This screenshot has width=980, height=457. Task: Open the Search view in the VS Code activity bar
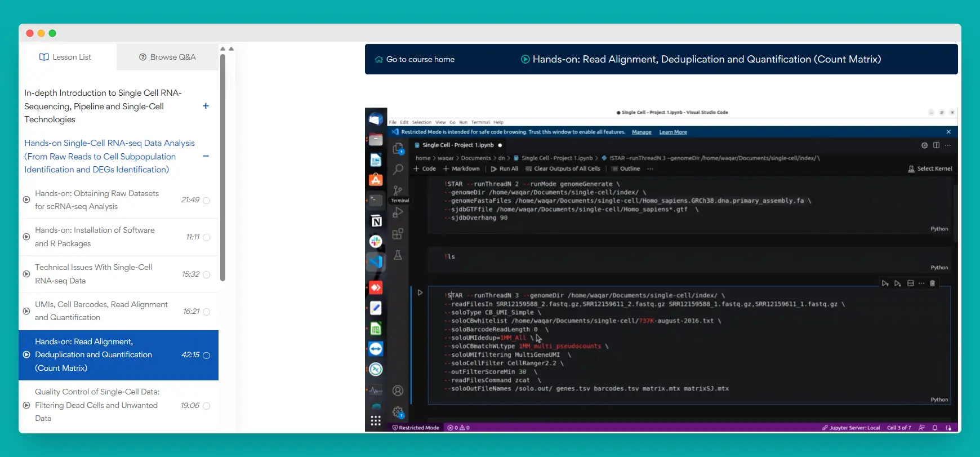(x=398, y=169)
